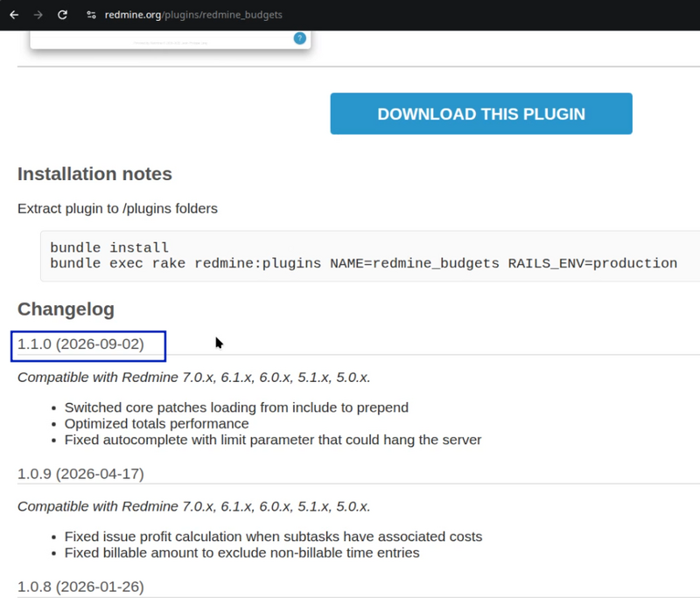
Task: Click the version heading 1.0.9 (2026-04-17)
Action: coord(80,474)
